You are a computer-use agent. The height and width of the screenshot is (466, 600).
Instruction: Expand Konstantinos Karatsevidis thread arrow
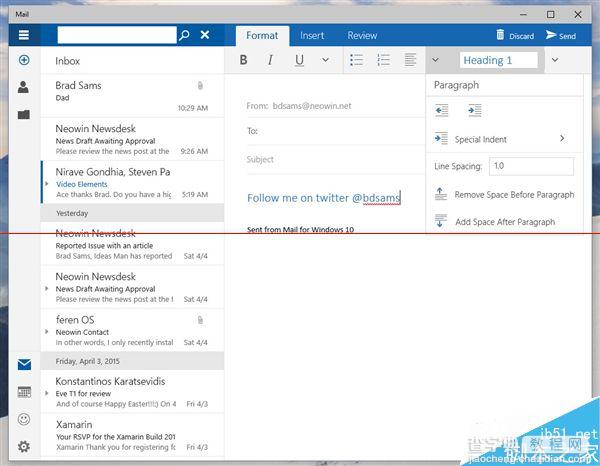pos(47,393)
